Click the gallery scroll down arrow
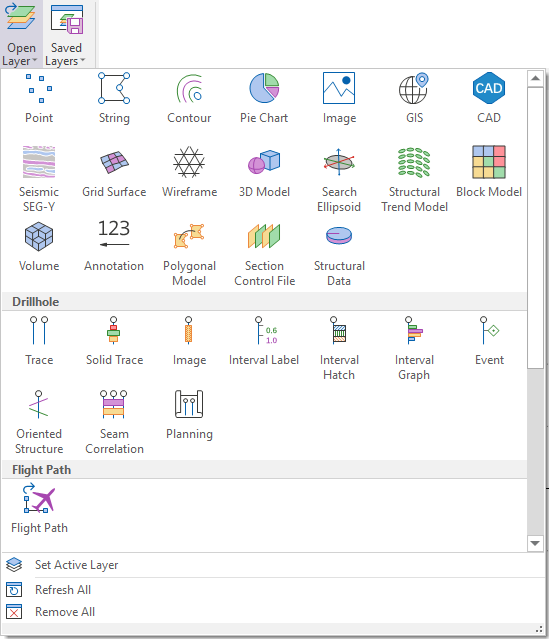 pos(535,543)
